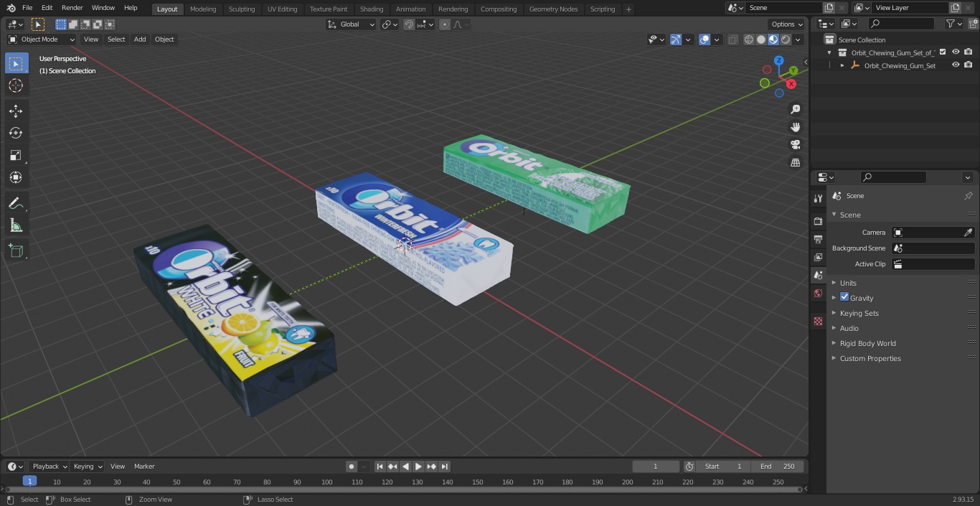Click the Play animation button
Viewport: 980px width, 506px height.
coord(418,467)
